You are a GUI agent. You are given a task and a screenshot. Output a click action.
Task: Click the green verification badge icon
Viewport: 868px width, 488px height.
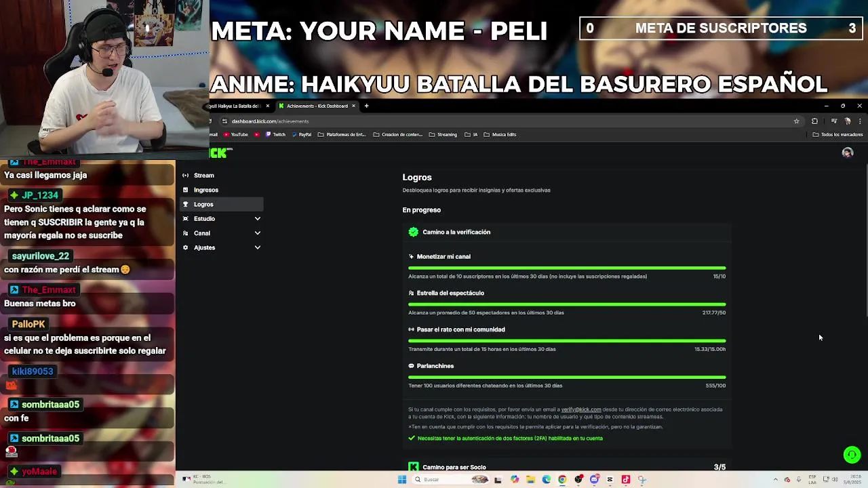coord(414,232)
